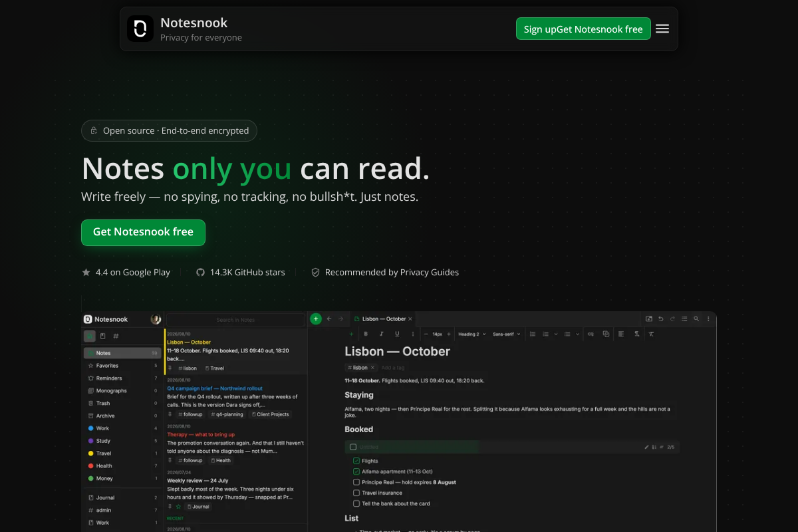The height and width of the screenshot is (532, 798).
Task: Open Monographs in the app sidebar
Action: tap(121, 391)
